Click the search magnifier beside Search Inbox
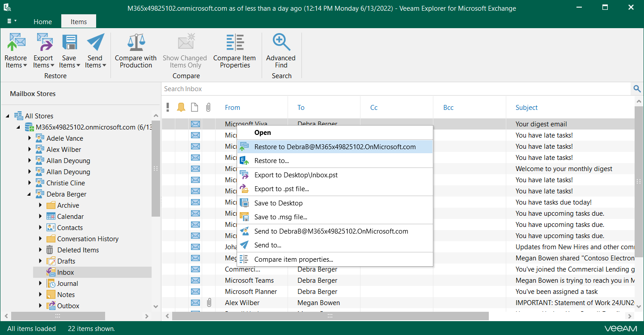 pos(637,89)
